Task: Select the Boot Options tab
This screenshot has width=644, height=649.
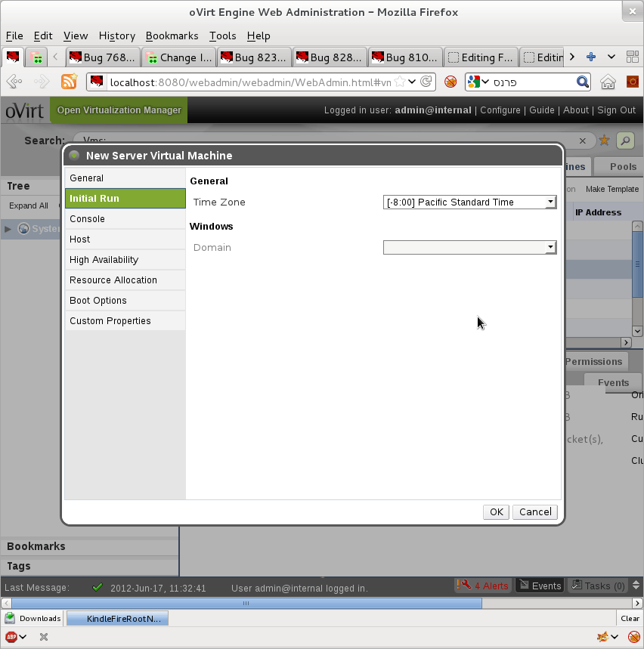Action: tap(98, 301)
